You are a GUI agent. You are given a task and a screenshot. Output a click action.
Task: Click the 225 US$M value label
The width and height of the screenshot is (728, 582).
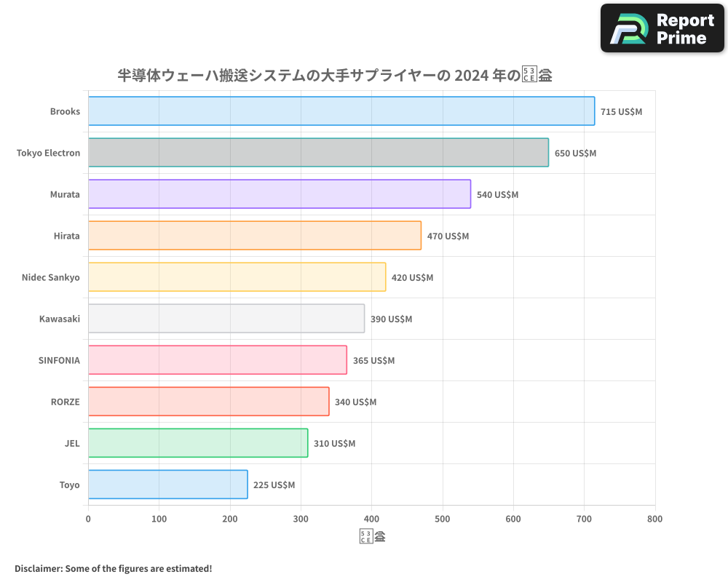274,485
